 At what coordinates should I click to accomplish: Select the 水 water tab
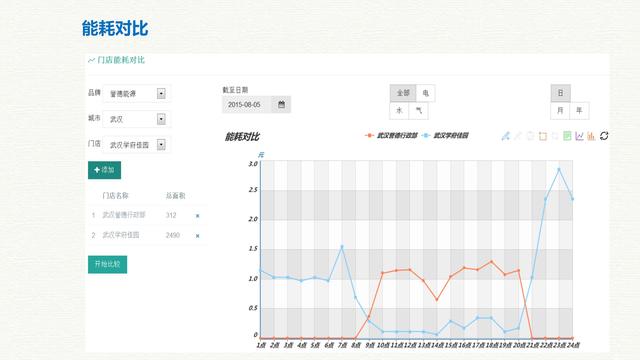(x=399, y=111)
